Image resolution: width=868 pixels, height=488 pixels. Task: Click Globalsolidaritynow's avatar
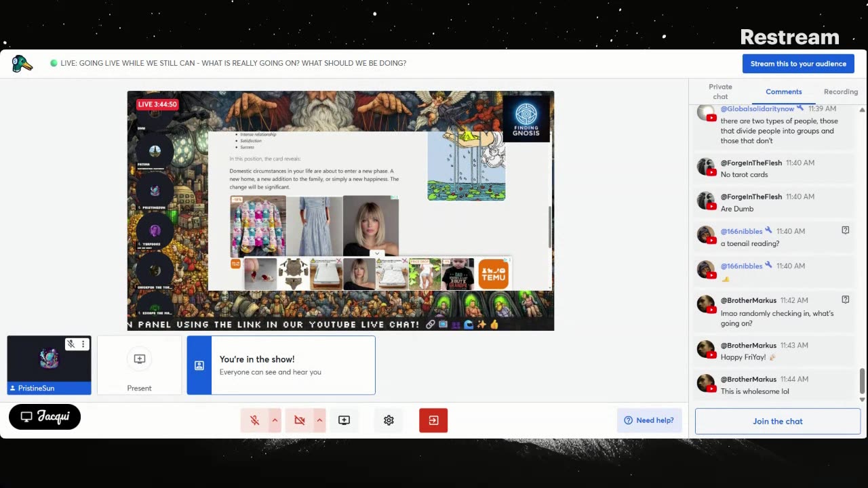pyautogui.click(x=705, y=112)
